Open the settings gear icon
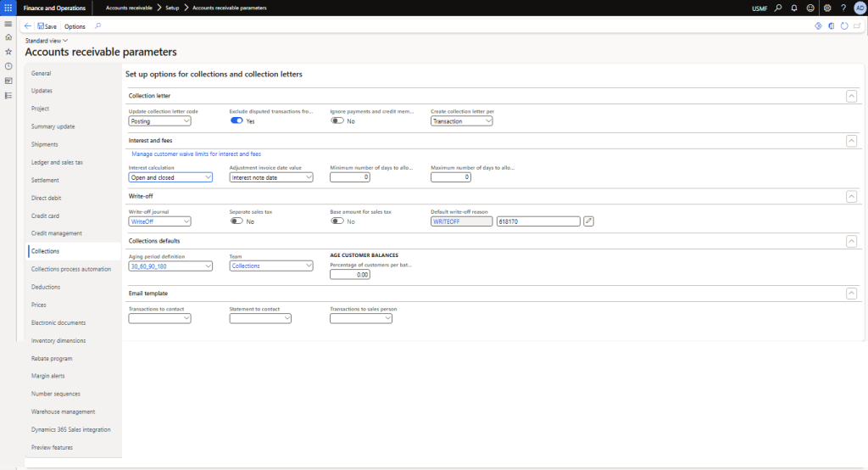 click(x=827, y=8)
